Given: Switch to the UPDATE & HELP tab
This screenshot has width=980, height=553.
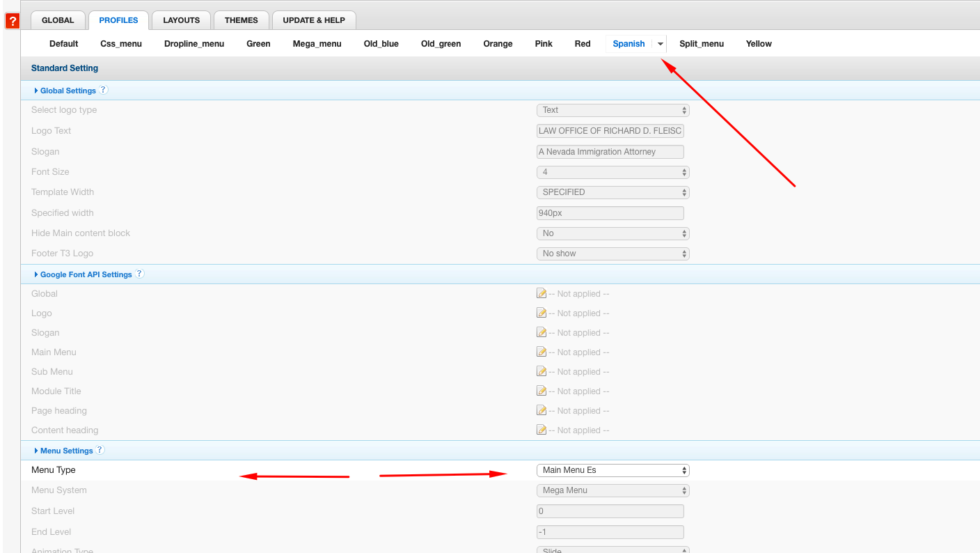Looking at the screenshot, I should [314, 20].
